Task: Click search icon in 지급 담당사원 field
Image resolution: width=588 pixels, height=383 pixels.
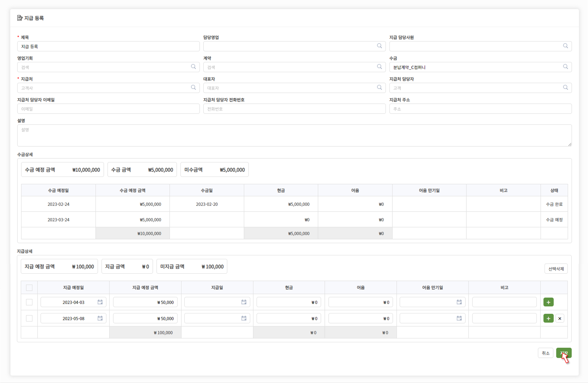Action: [x=565, y=46]
